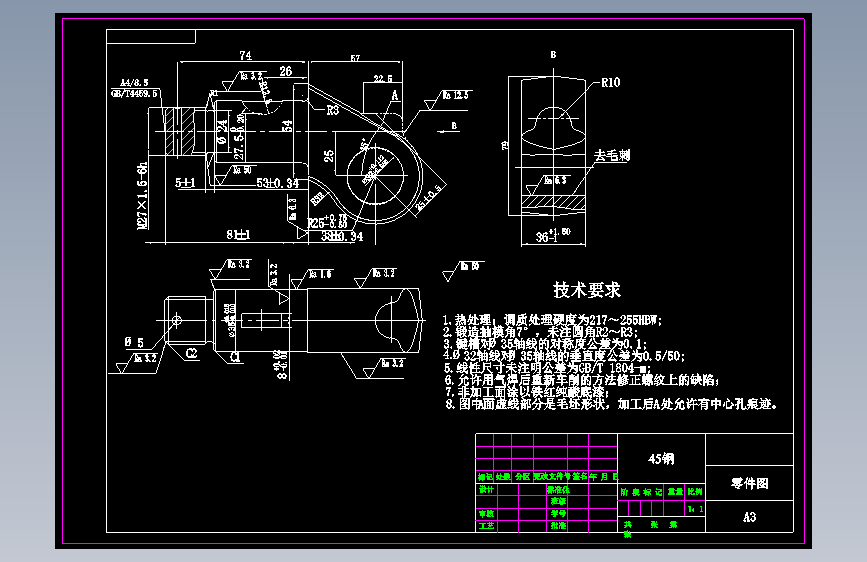Select the 设计 title block cell
867x562 pixels.
point(487,490)
